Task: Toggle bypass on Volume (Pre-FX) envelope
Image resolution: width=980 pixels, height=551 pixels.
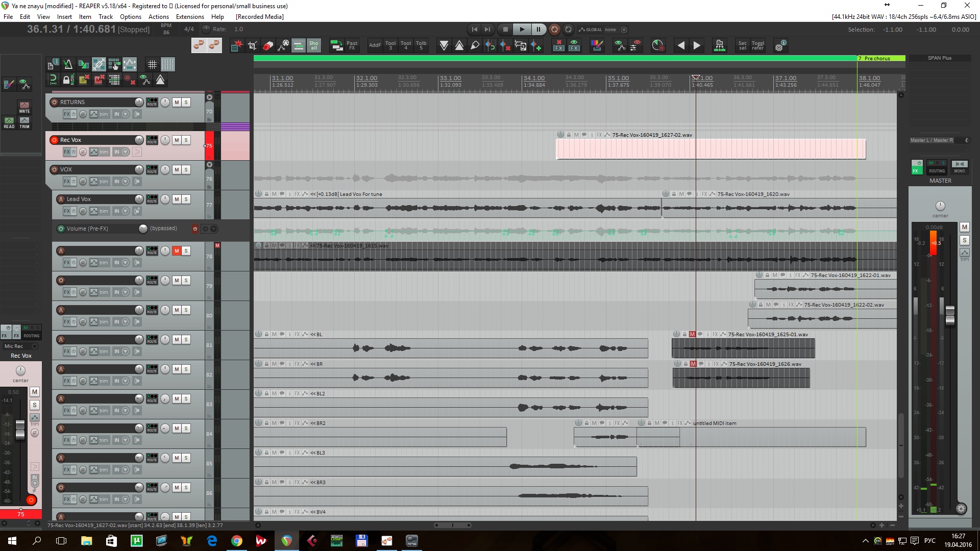Action: click(x=195, y=229)
